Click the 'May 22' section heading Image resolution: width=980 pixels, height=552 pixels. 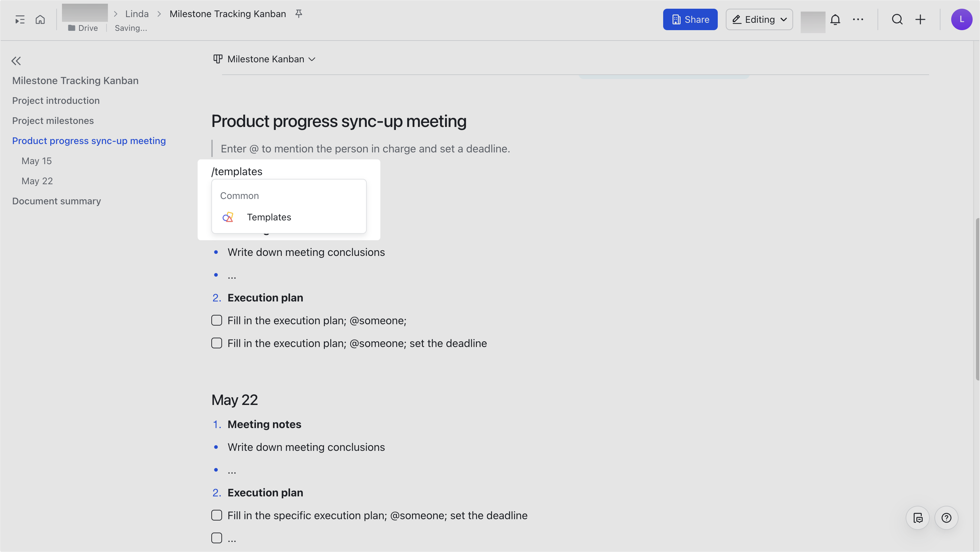pos(235,400)
